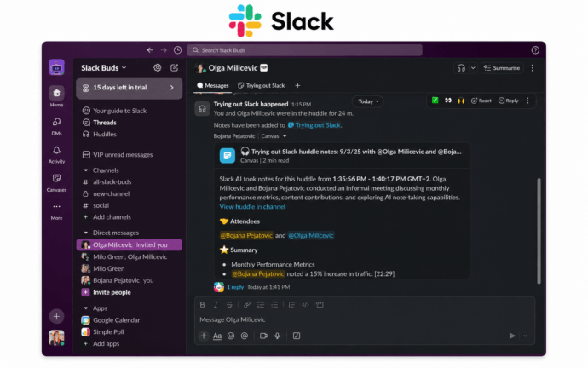Click the Summarise button
This screenshot has height=368, width=588.
pyautogui.click(x=502, y=68)
